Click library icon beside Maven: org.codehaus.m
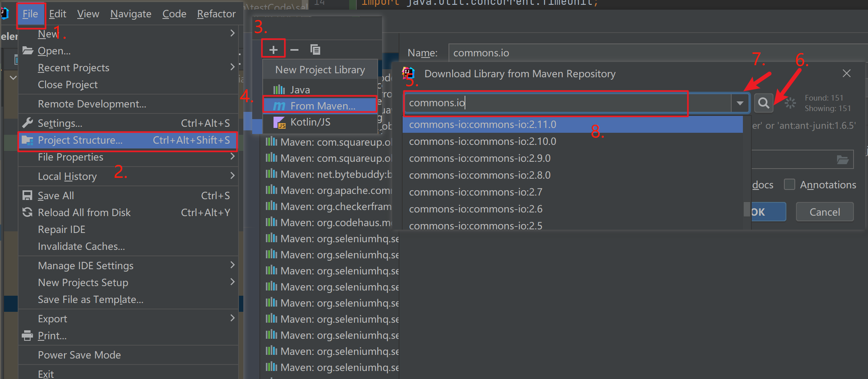This screenshot has height=379, width=868. click(272, 222)
